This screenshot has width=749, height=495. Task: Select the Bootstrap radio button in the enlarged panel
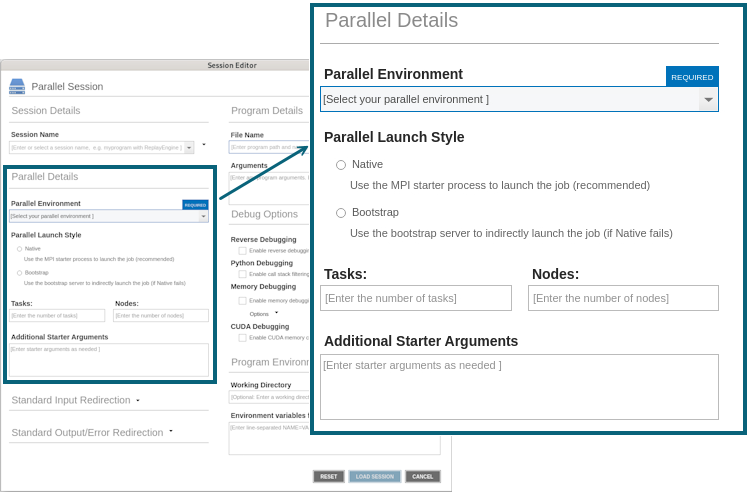click(x=341, y=213)
